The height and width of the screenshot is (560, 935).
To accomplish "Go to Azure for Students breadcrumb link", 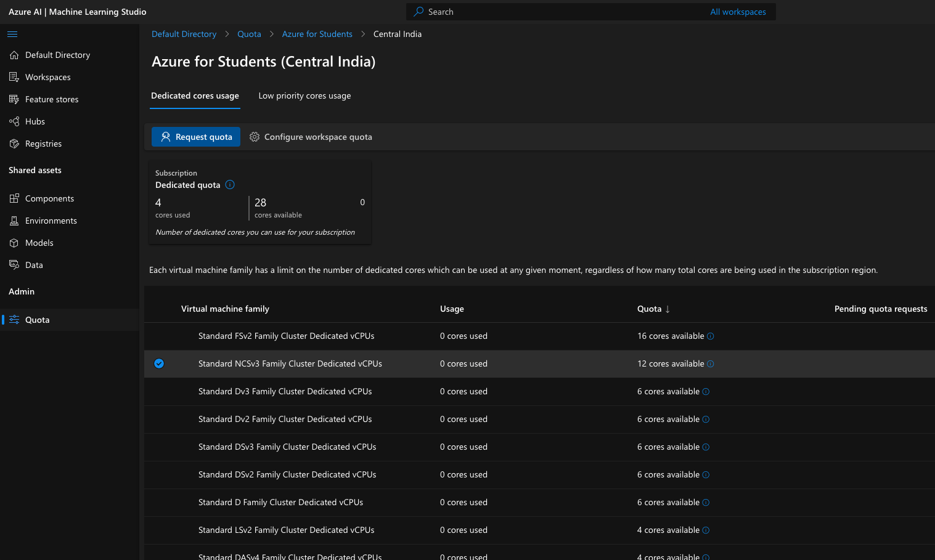I will [317, 34].
